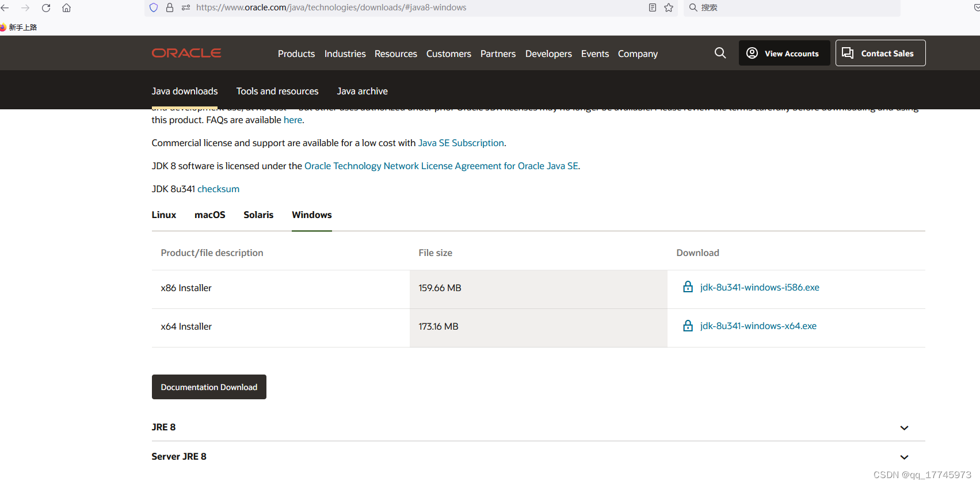Image resolution: width=980 pixels, height=485 pixels.
Task: Click the lock icon beside jdk-8u341-windows-x64.exe
Action: click(688, 326)
